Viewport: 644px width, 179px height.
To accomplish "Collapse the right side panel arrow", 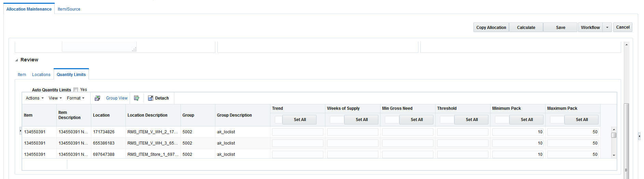I will 639,136.
